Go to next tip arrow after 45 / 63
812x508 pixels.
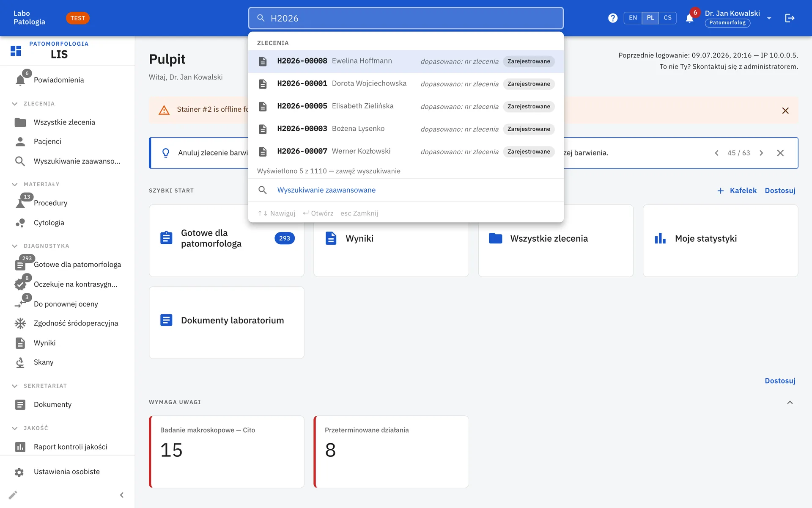pos(761,153)
